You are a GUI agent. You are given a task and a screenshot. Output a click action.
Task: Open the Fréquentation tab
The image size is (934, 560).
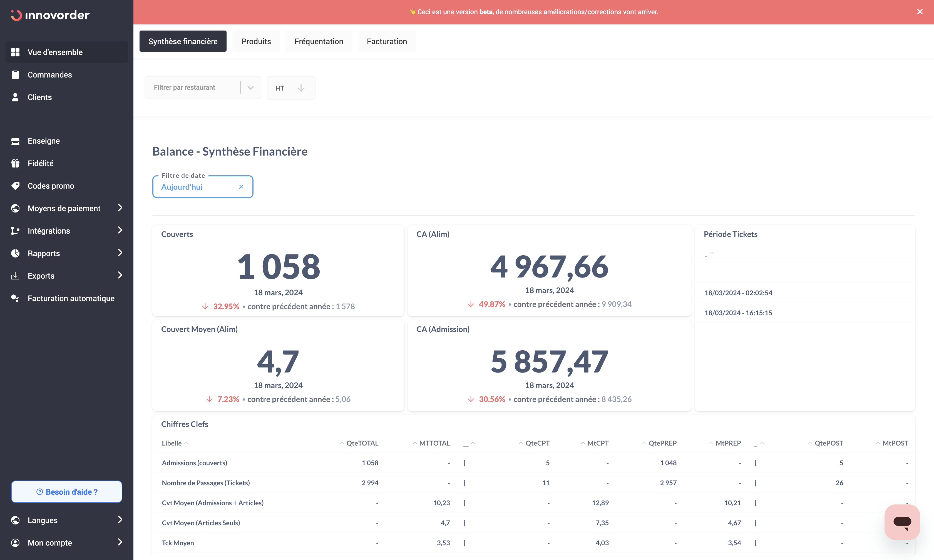pyautogui.click(x=319, y=41)
